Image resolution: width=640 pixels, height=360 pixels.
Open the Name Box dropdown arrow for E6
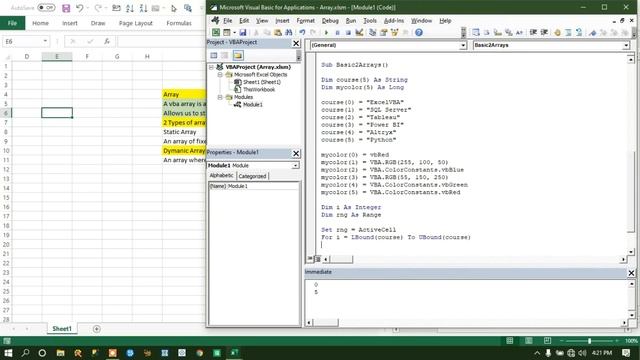point(45,41)
